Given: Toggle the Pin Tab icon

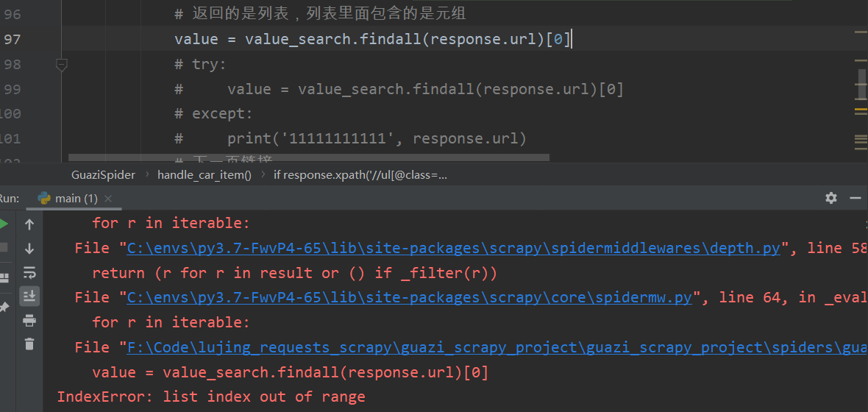Looking at the screenshot, I should pyautogui.click(x=4, y=307).
